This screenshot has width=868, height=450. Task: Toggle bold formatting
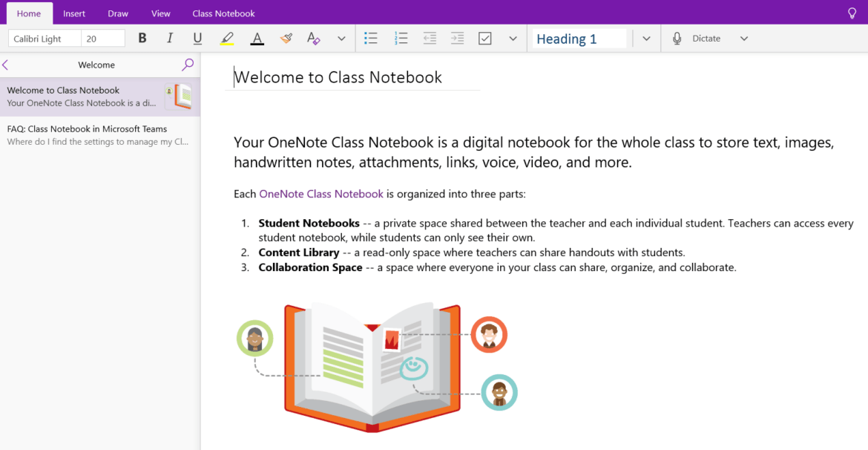[x=142, y=38]
